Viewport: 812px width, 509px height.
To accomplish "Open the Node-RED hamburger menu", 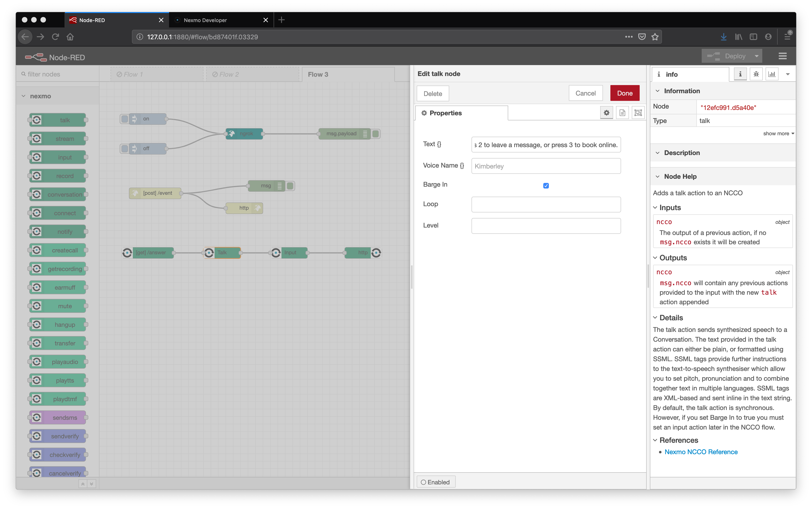I will coord(783,56).
